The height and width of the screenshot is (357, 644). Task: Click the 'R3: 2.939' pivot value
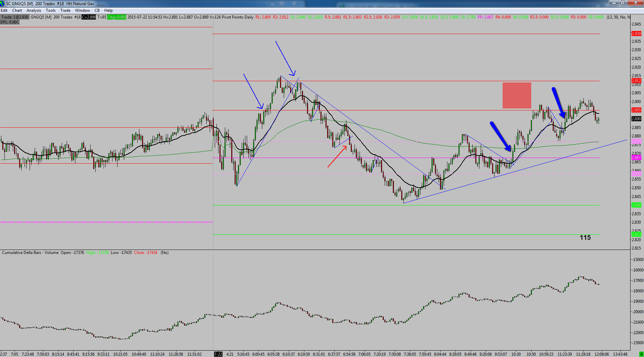(392, 17)
